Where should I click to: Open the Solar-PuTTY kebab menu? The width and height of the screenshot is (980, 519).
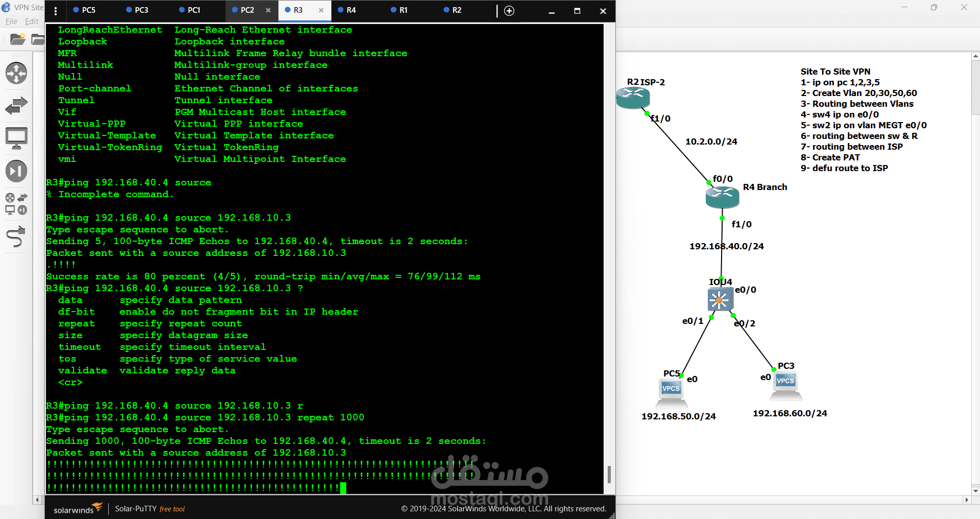[x=56, y=11]
